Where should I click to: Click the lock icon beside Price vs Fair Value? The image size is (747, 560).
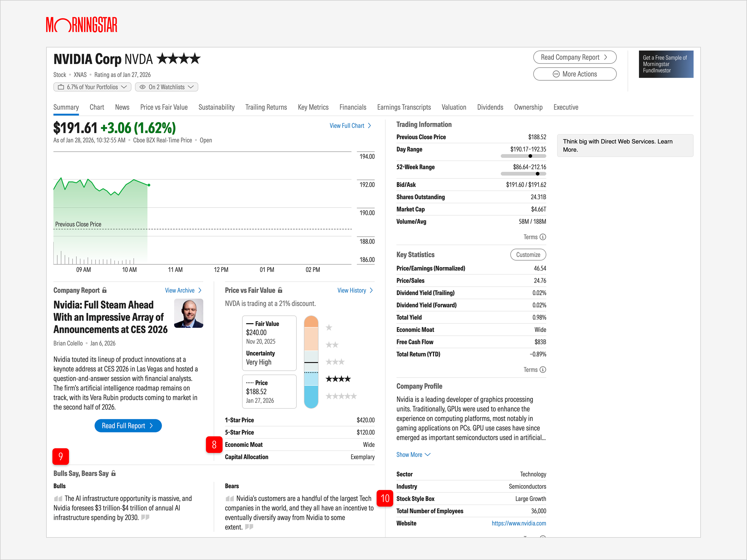click(x=280, y=290)
